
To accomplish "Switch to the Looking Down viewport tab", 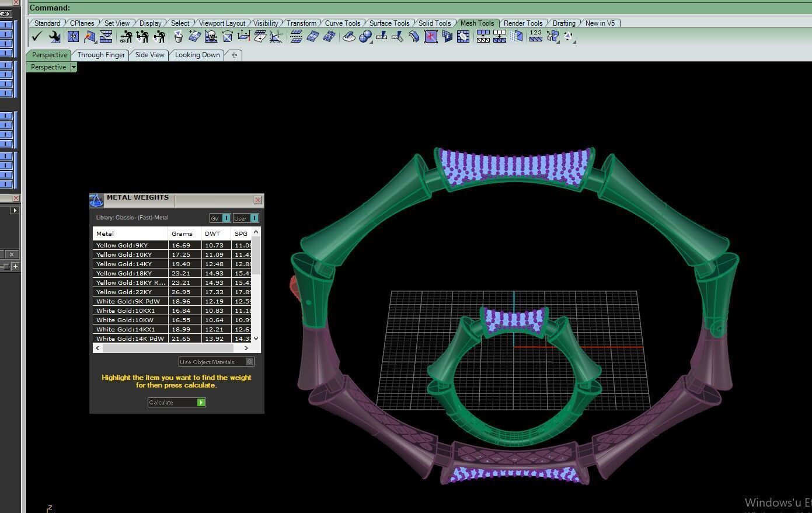I will (x=197, y=55).
